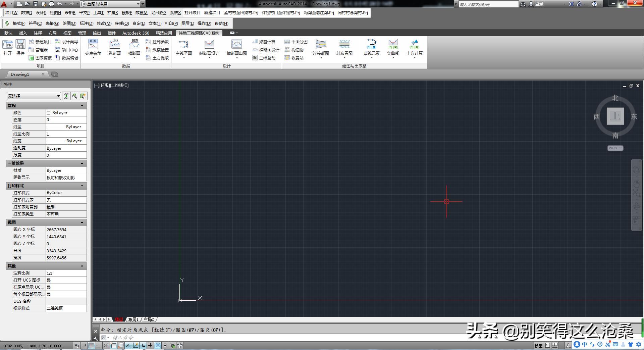Open the WCS coordinate system dropdown
Viewport: 644px width, 350px height.
pyautogui.click(x=615, y=148)
